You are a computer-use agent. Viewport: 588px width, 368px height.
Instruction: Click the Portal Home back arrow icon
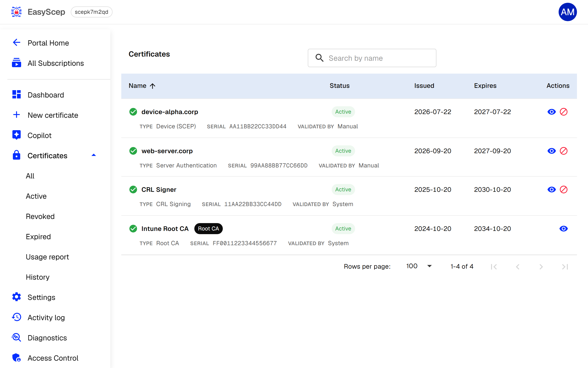click(x=16, y=43)
